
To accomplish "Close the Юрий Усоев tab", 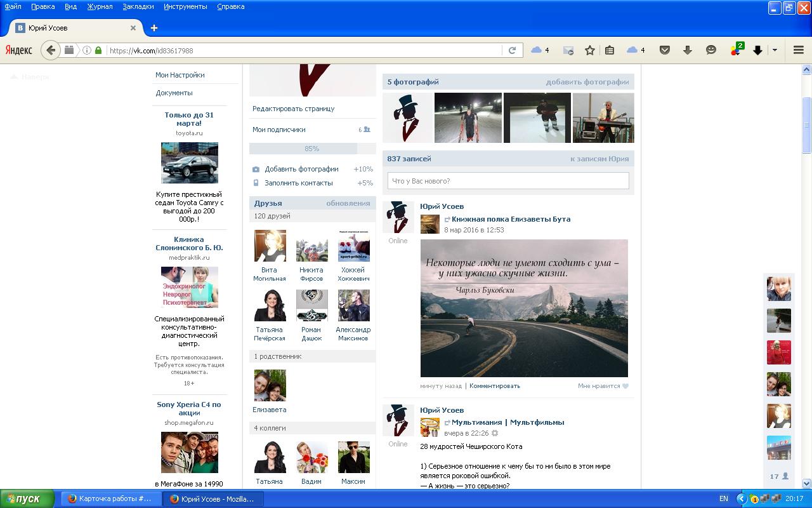I will coord(133,28).
